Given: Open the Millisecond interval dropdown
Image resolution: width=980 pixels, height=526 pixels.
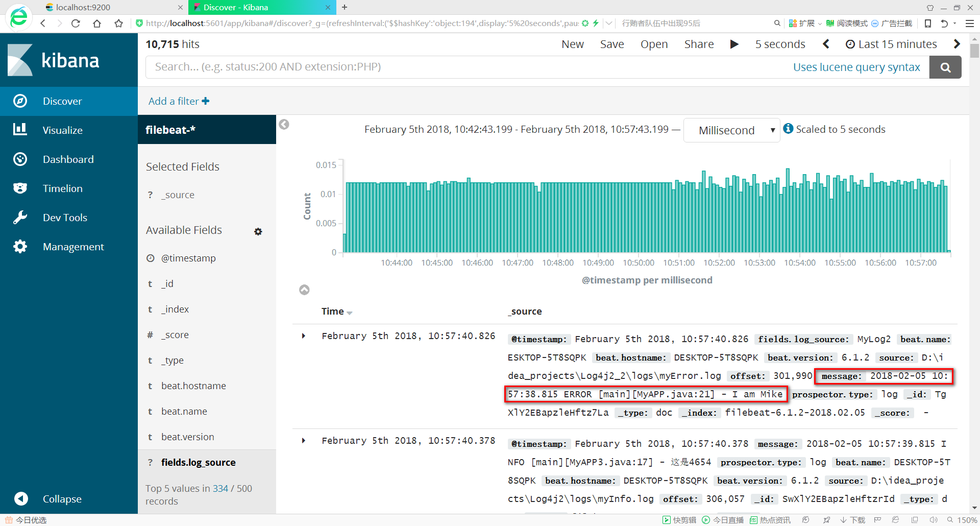Looking at the screenshot, I should pos(731,130).
